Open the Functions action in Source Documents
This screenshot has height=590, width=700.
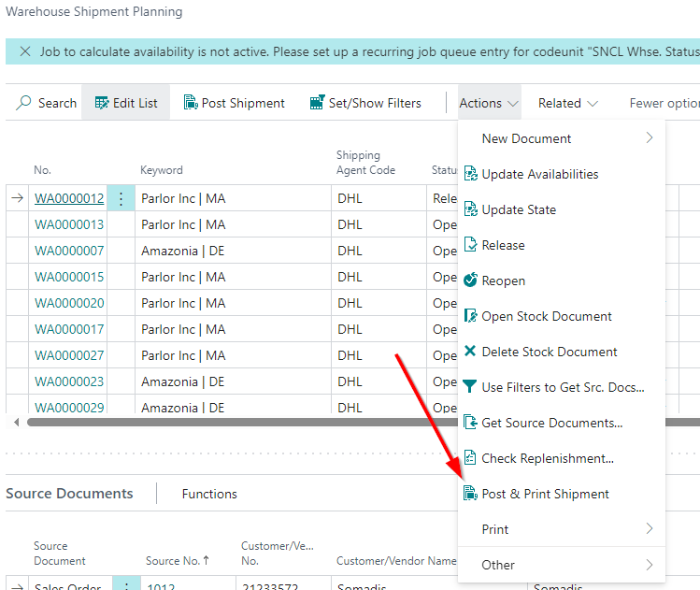209,494
